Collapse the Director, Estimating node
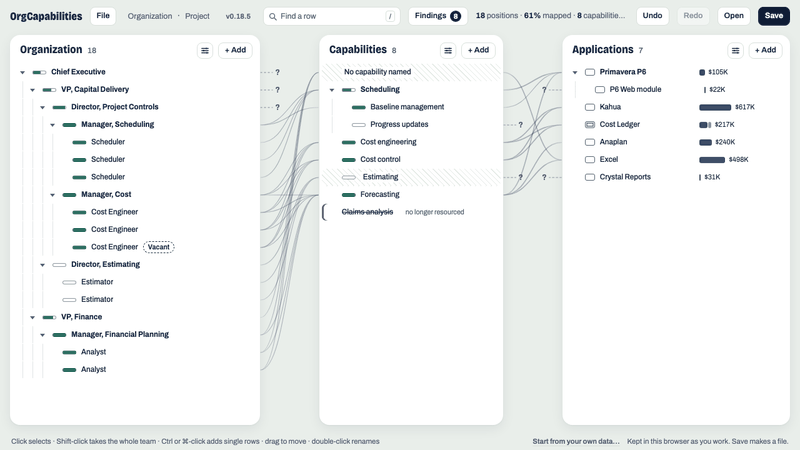This screenshot has width=800, height=450. (42, 265)
